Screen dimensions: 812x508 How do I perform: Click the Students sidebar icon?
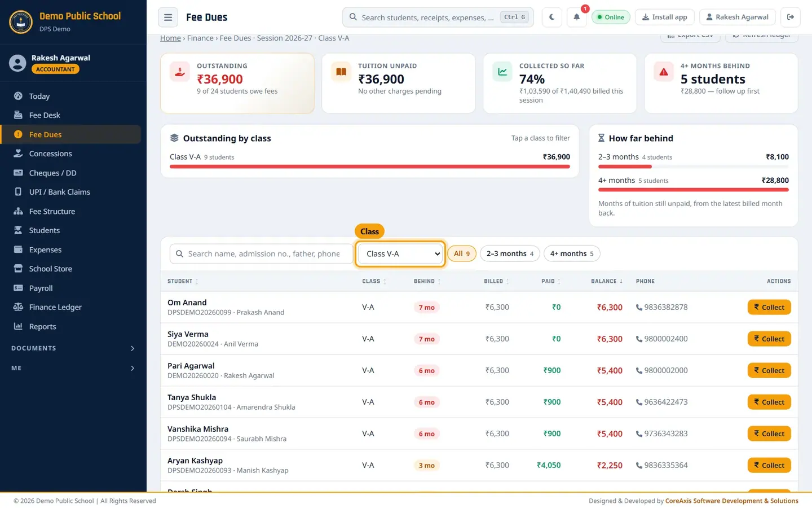pyautogui.click(x=18, y=230)
